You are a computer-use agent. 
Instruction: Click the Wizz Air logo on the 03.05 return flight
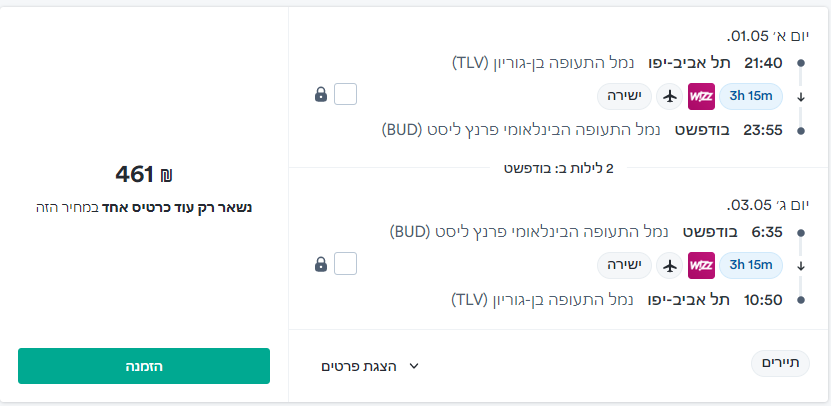[701, 265]
